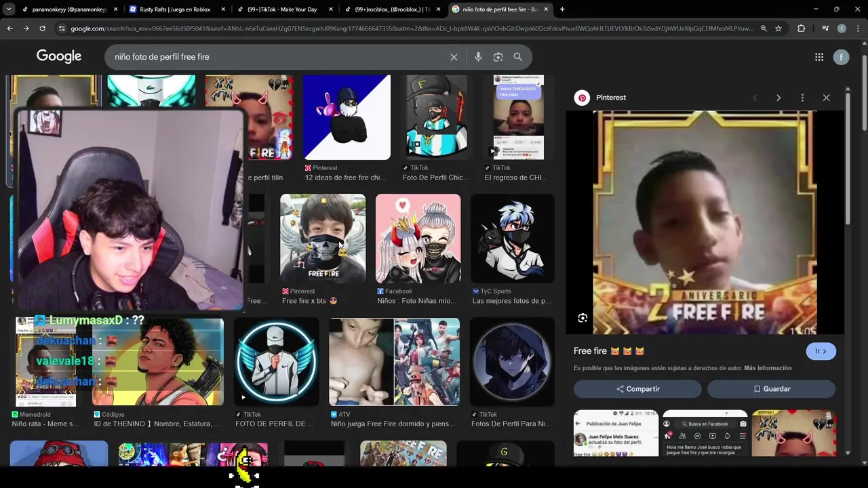Open the El regreso de CHI thumbnail
The image size is (868, 488).
pyautogui.click(x=519, y=117)
